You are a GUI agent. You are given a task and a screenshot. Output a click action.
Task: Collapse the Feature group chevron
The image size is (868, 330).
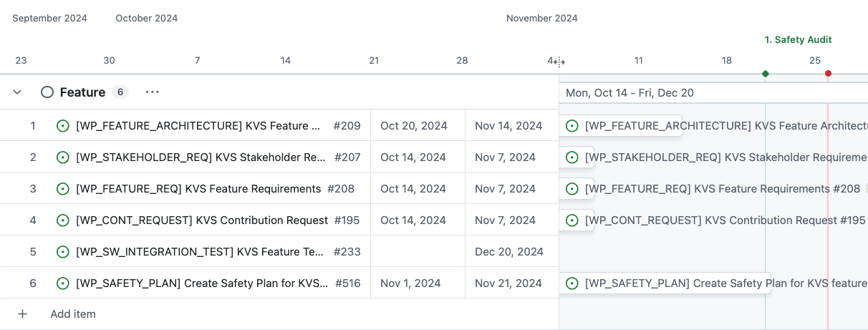[x=18, y=92]
